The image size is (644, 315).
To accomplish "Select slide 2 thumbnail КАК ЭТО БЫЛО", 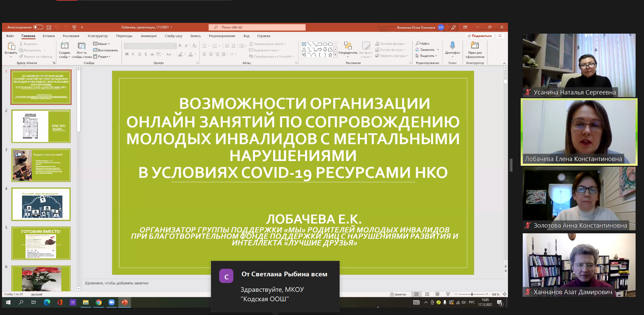I will click(41, 126).
